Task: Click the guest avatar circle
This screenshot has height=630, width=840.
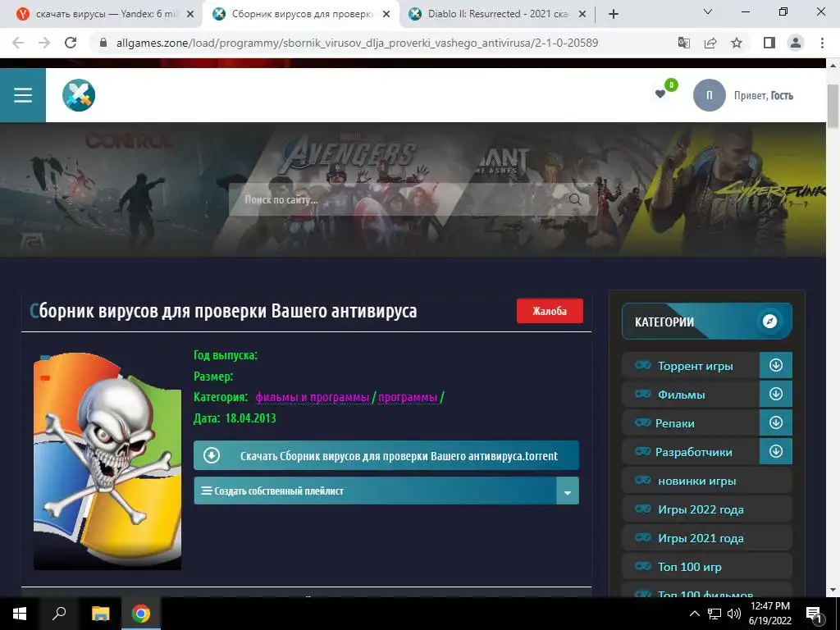Action: [x=710, y=95]
